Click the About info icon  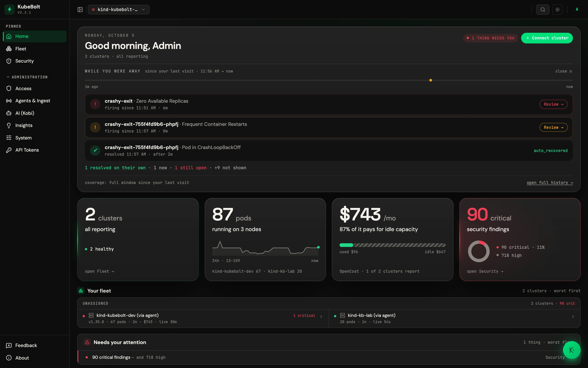click(9, 358)
